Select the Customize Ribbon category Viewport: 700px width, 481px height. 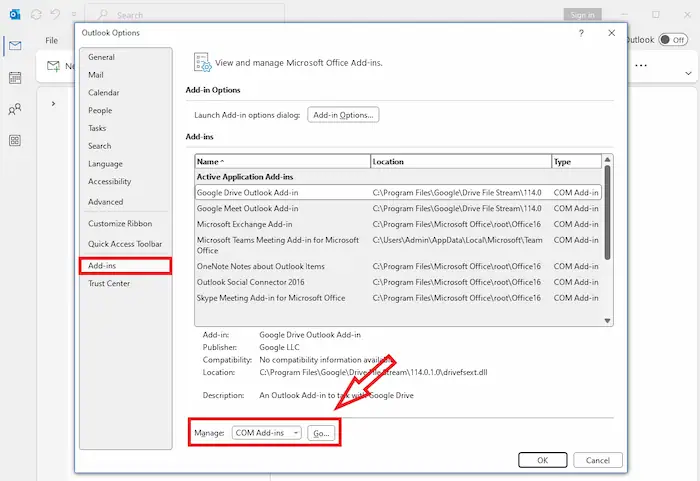[x=120, y=224]
